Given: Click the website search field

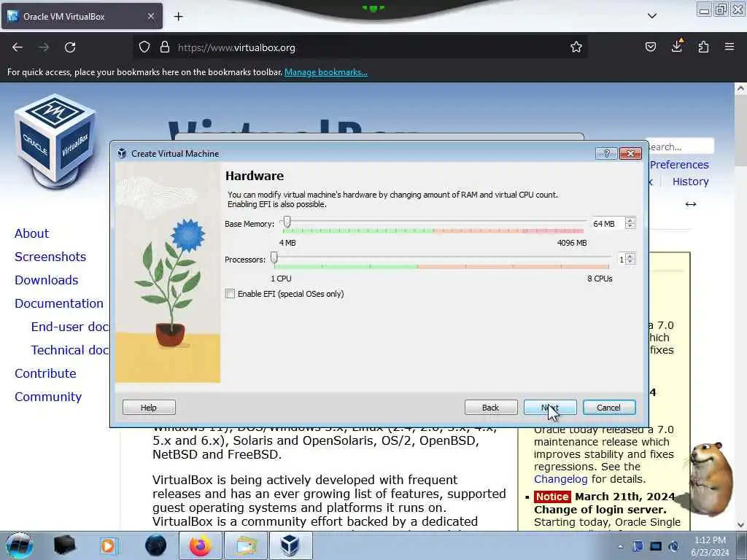Looking at the screenshot, I should 681,147.
